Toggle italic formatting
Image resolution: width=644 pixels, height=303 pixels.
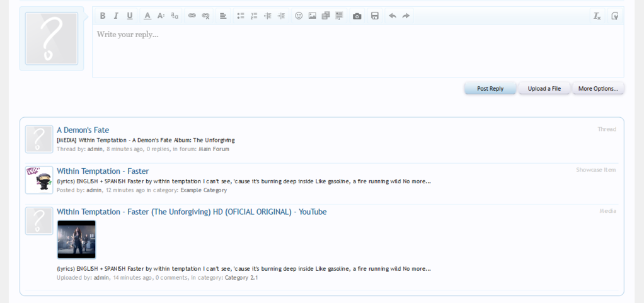tap(116, 16)
